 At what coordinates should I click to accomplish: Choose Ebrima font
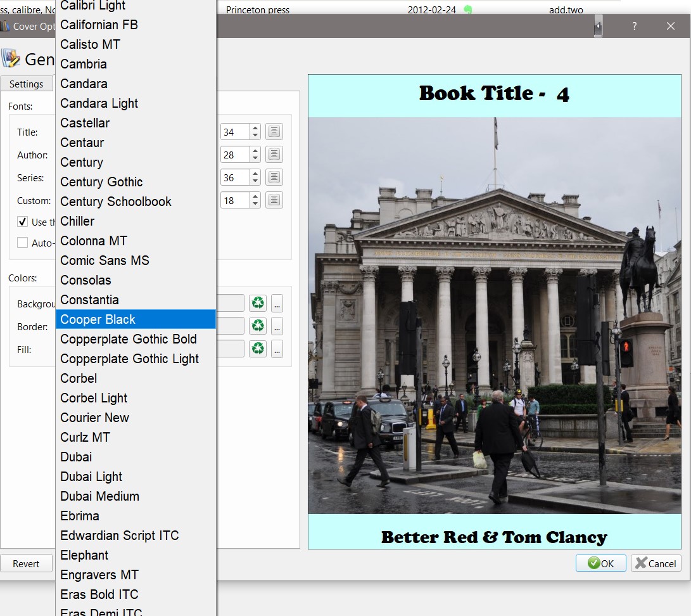[136, 515]
